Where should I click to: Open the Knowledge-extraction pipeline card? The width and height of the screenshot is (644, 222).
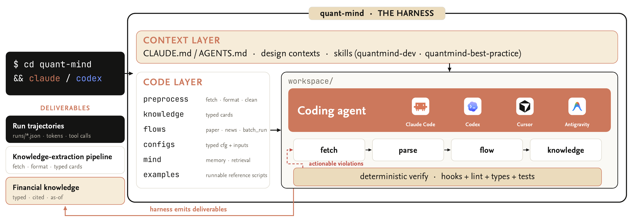pos(65,160)
